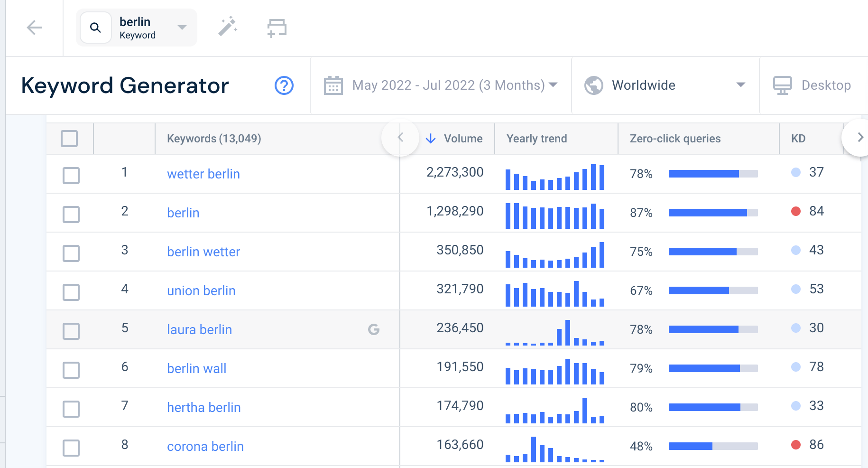Click the Zero-click queries column header
The width and height of the screenshot is (868, 468).
(675, 139)
